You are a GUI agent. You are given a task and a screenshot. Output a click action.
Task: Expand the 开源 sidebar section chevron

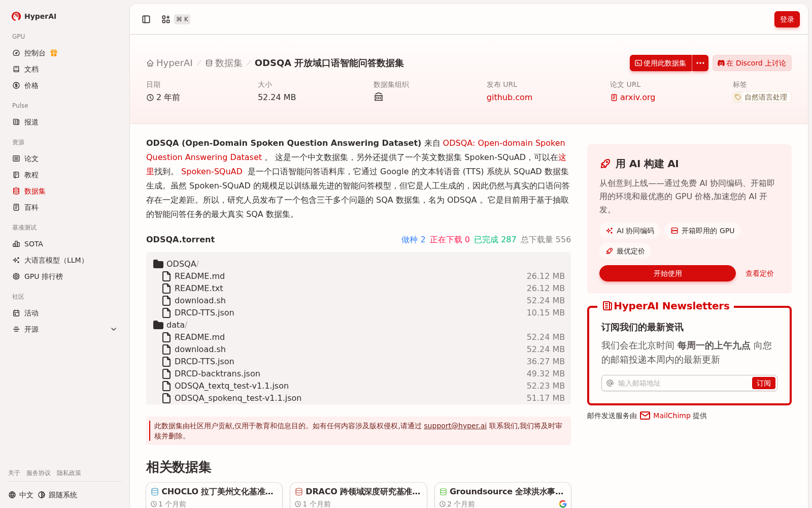pos(114,329)
